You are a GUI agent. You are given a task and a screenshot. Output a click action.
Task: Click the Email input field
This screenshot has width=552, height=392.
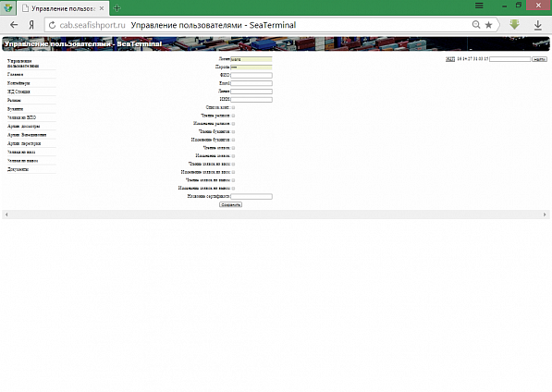251,83
